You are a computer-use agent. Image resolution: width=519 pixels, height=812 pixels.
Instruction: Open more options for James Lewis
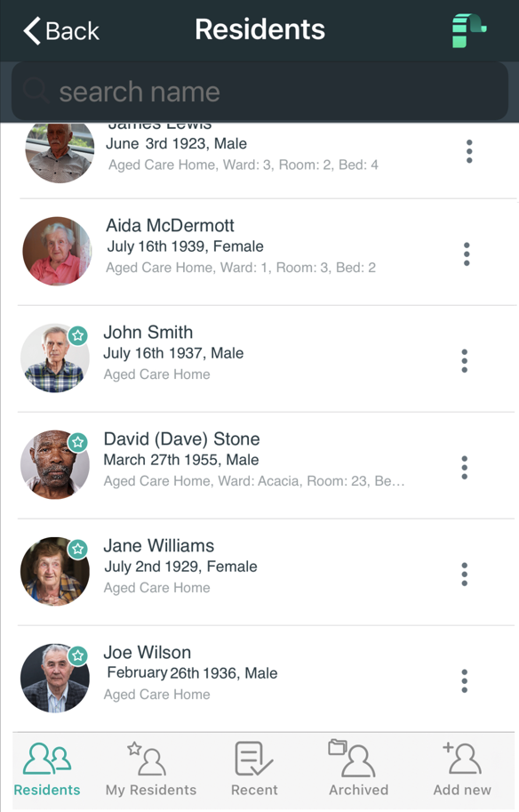(469, 151)
